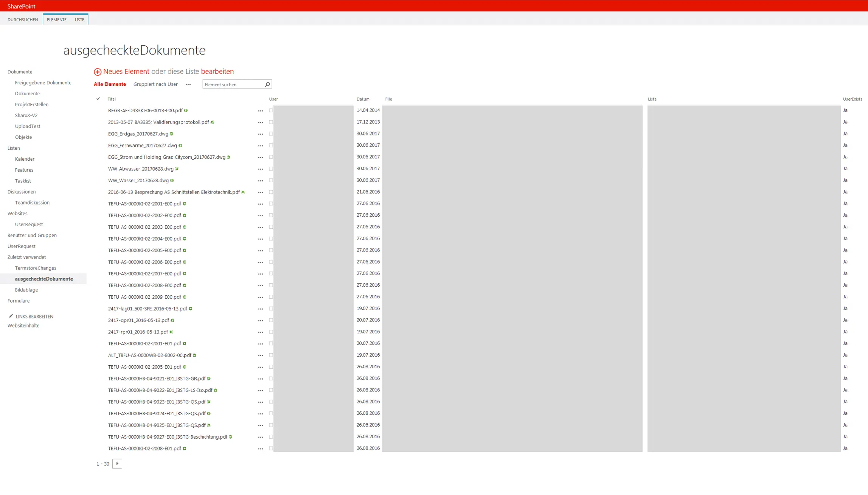Screen dimensions: 868x495
Task: Click the bearbeiten link to edit the list
Action: (x=218, y=71)
